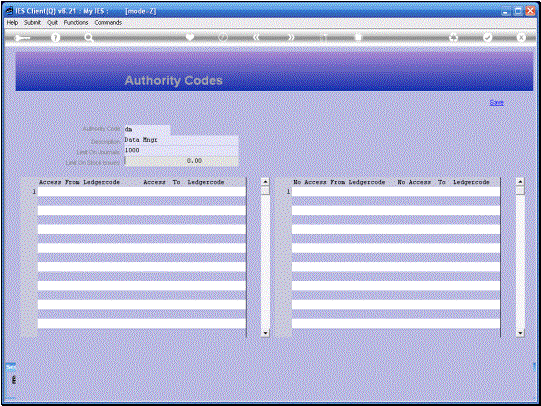Click the Description field showing Data Mngr
Viewport: 541px width, 406px height.
[x=181, y=140]
